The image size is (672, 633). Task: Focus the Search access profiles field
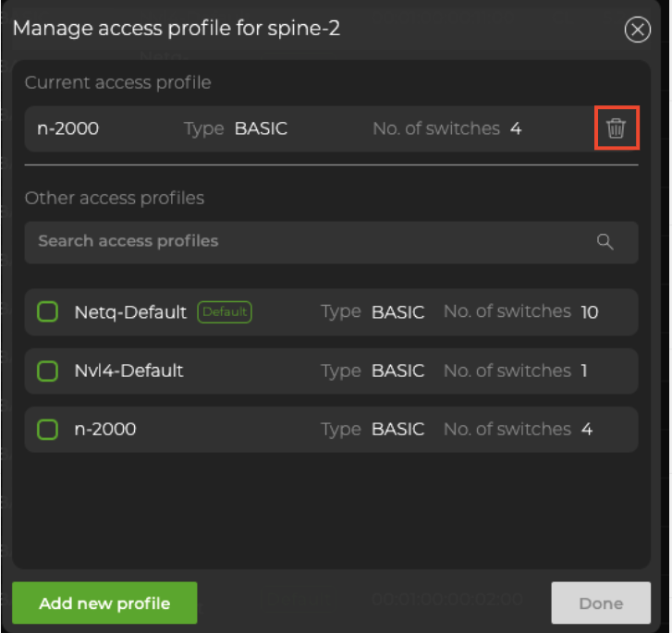305,242
